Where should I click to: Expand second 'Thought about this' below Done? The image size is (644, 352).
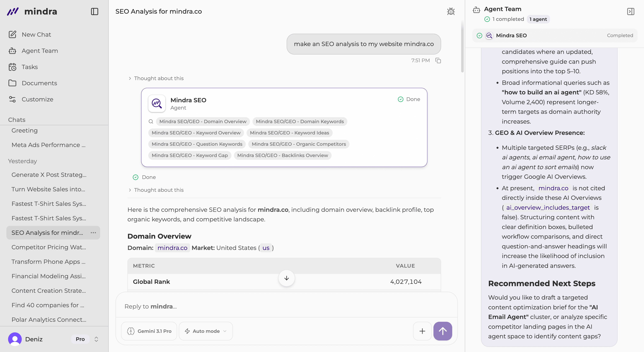pos(156,190)
